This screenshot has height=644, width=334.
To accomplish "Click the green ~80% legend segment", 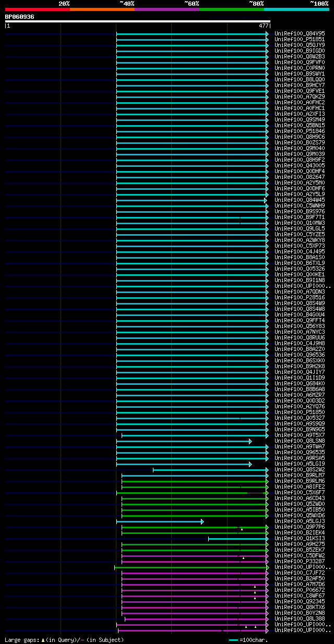I will click(x=232, y=9).
